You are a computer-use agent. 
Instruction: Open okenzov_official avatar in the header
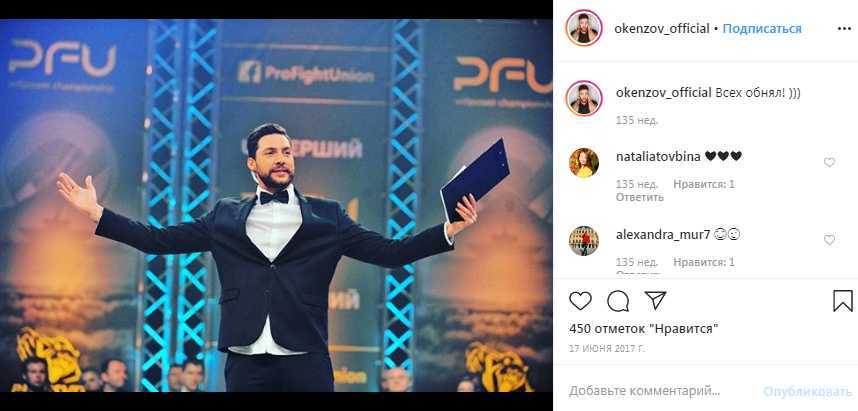[584, 28]
